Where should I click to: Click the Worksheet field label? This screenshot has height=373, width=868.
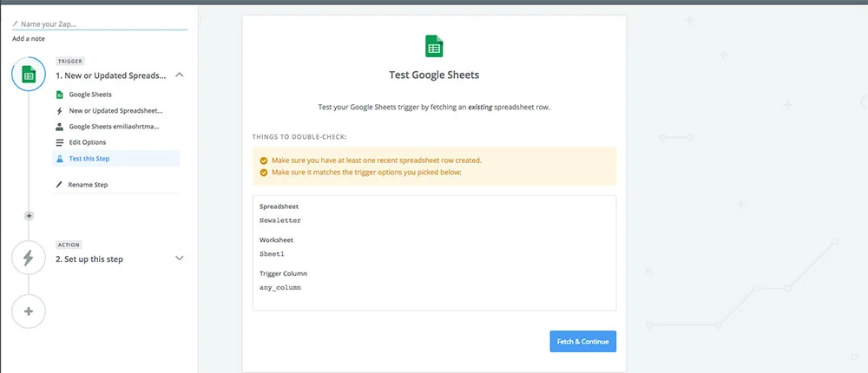coord(276,240)
